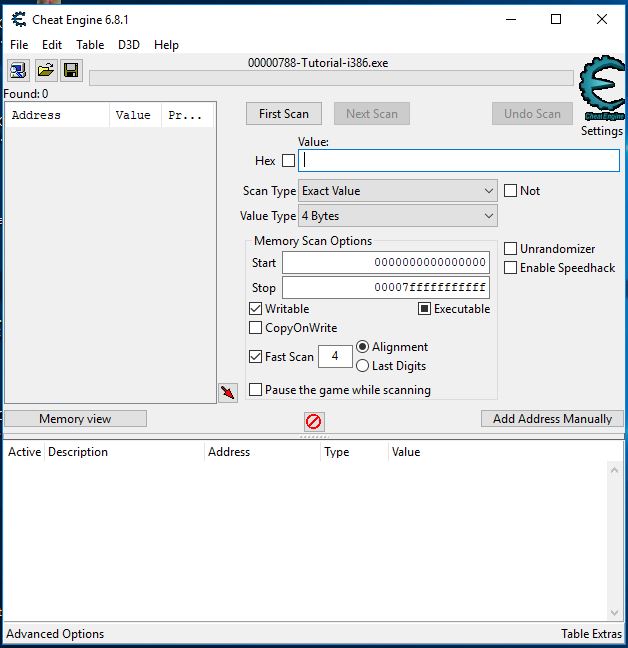Click the Fast Scan alignment number field

pyautogui.click(x=335, y=356)
